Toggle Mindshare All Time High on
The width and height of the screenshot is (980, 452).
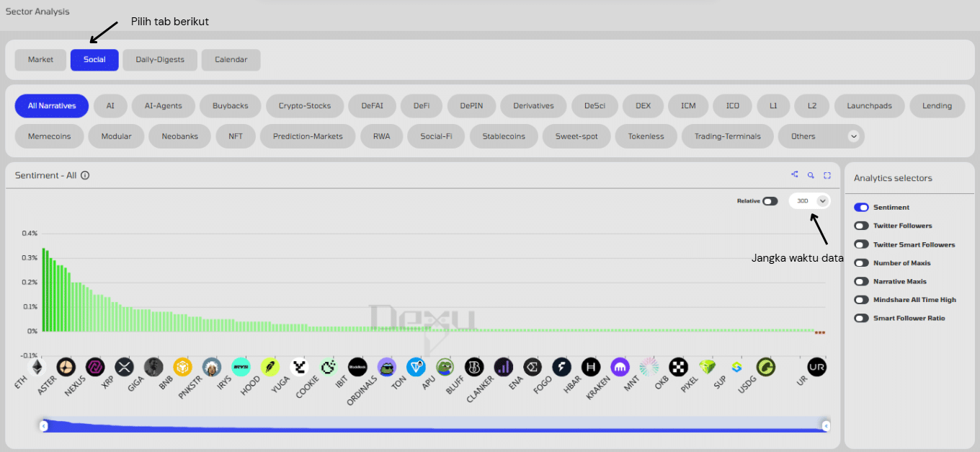861,300
